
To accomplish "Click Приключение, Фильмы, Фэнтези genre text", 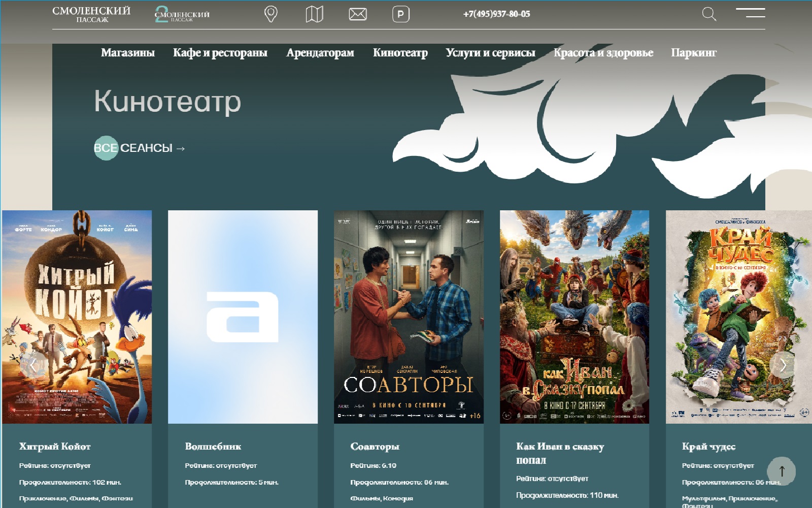I will (76, 498).
